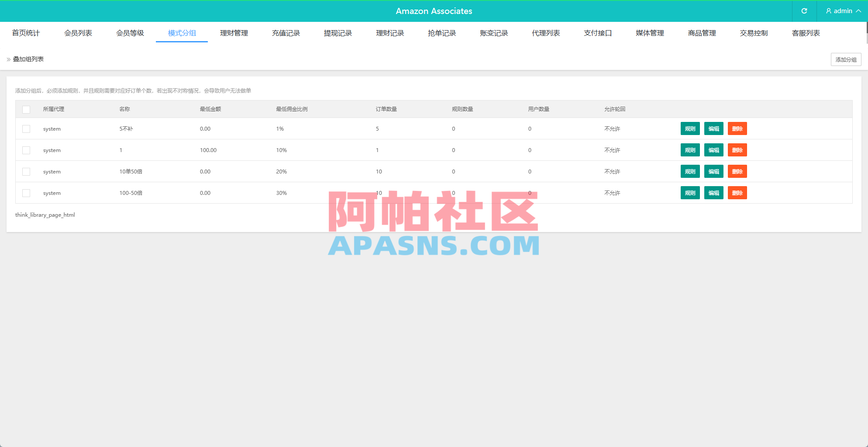Screen dimensions: 868x447
Task: Click the refresh icon in header
Action: [x=804, y=11]
